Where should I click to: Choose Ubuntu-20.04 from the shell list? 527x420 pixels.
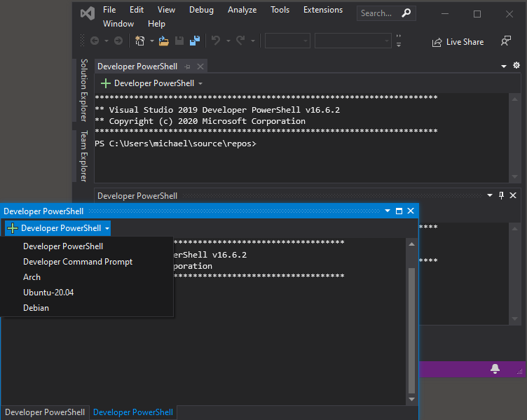pyautogui.click(x=87, y=293)
